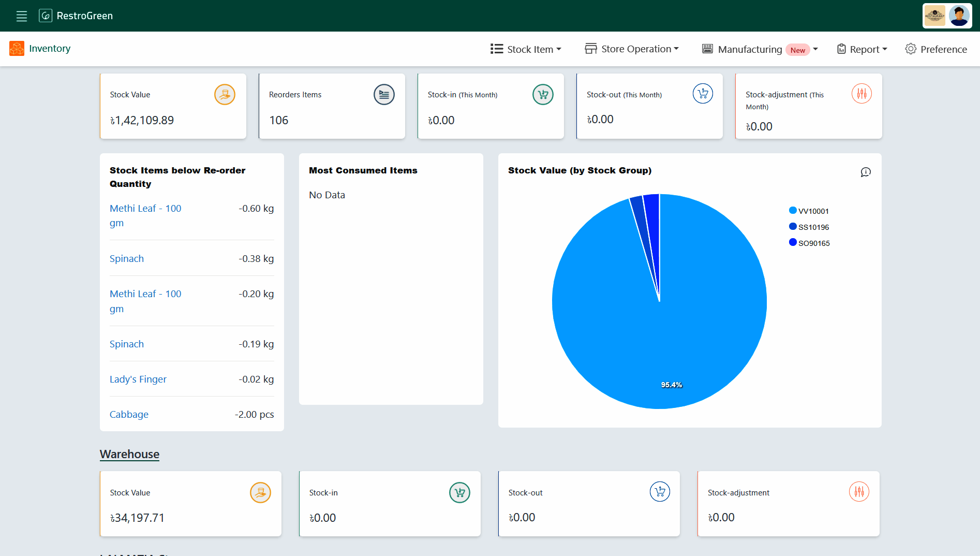The image size is (980, 556).
Task: Click the user profile avatar
Action: click(959, 16)
